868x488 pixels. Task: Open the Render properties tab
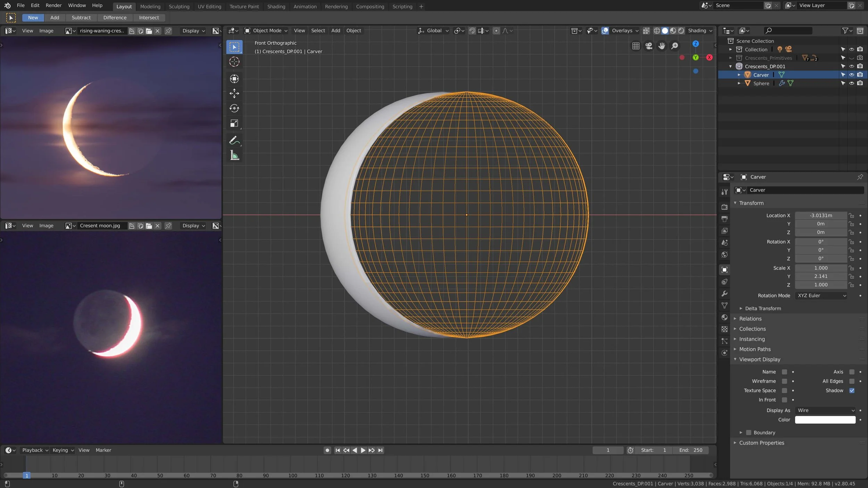pyautogui.click(x=725, y=207)
